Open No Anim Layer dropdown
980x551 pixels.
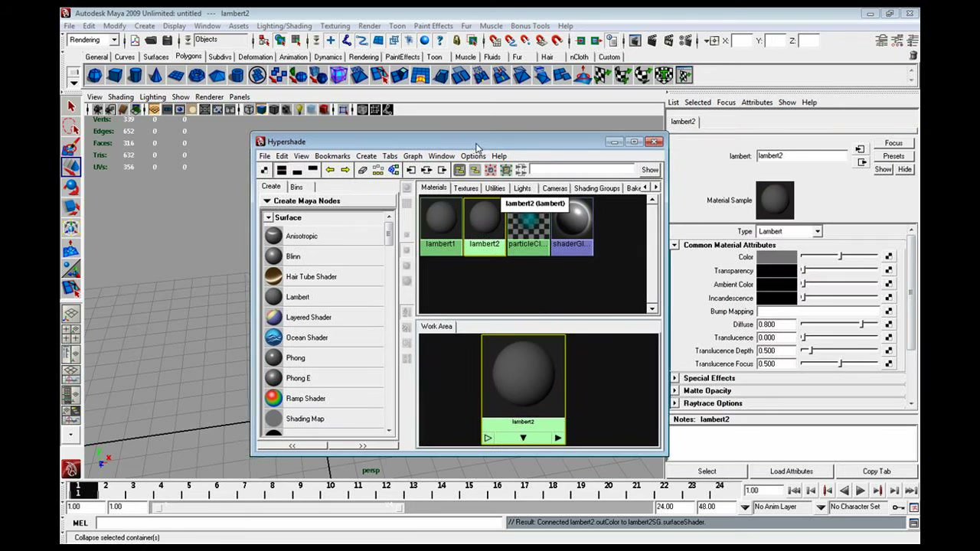745,507
